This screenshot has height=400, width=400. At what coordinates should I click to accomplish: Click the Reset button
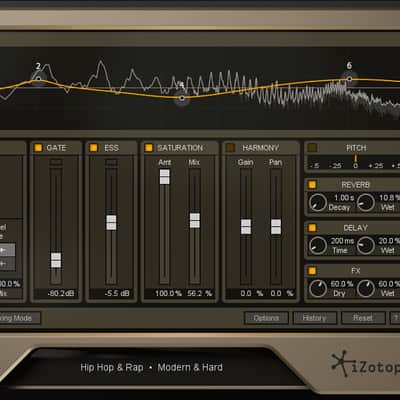[x=363, y=318]
